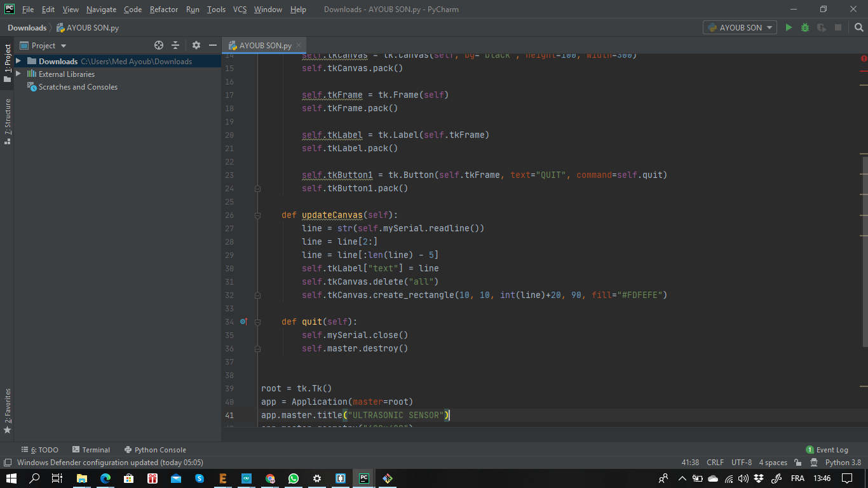Viewport: 868px width, 488px height.
Task: Open the inspections hector icon
Action: click(x=814, y=463)
